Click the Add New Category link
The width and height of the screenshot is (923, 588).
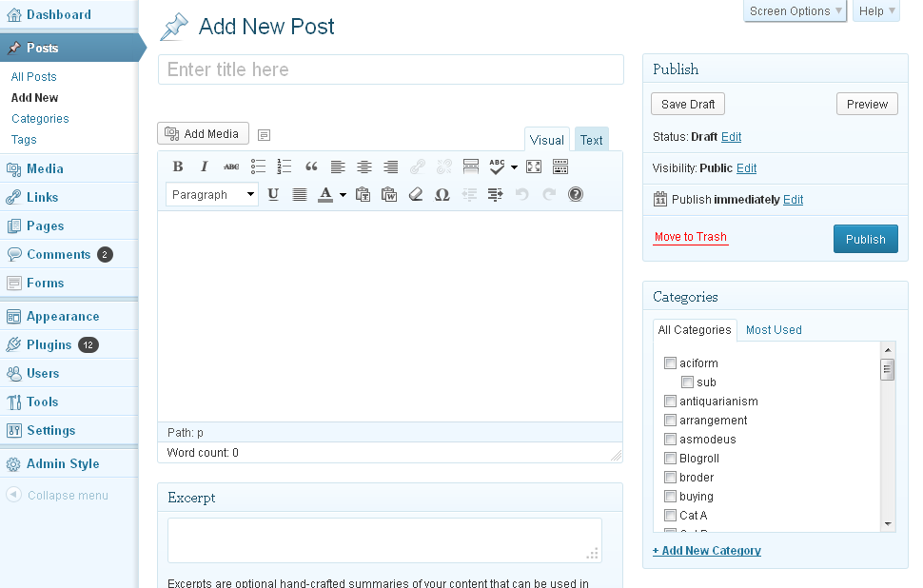click(x=706, y=550)
